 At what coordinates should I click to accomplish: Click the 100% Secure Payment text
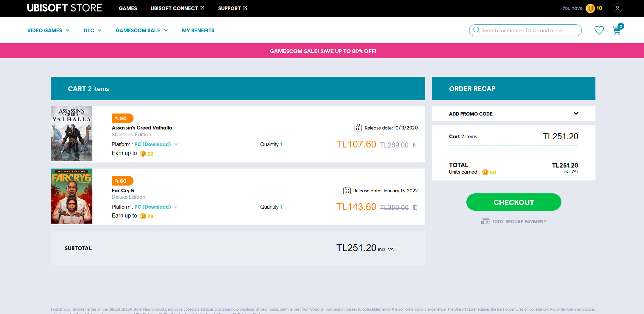click(x=519, y=222)
